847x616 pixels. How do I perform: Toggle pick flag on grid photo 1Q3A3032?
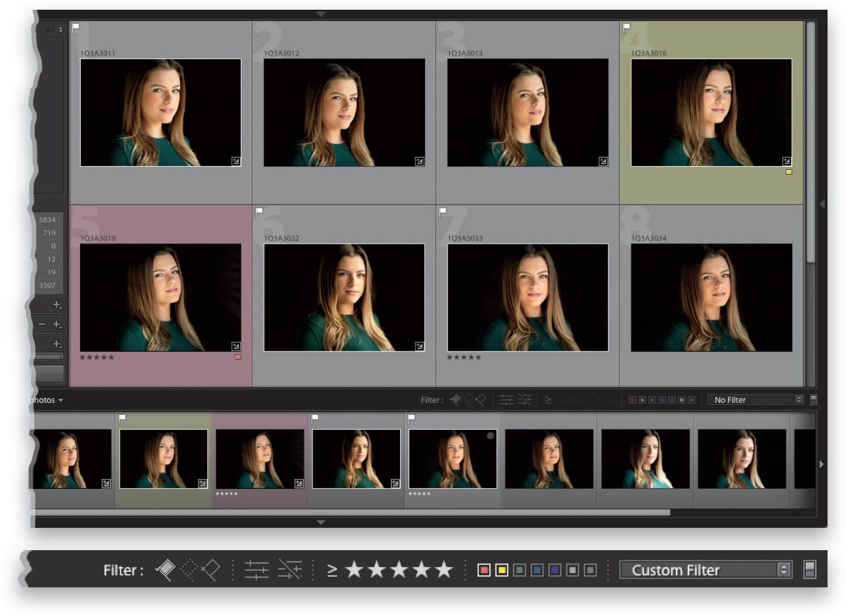click(x=259, y=212)
